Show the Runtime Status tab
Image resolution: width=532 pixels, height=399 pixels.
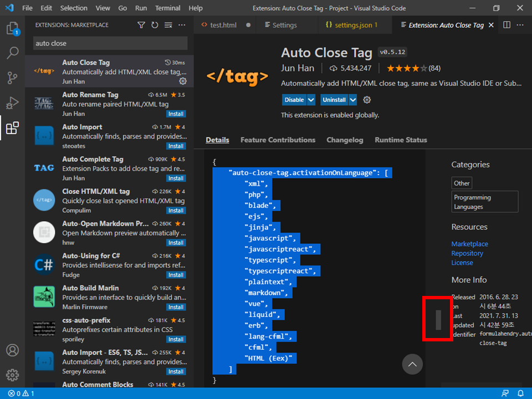401,140
